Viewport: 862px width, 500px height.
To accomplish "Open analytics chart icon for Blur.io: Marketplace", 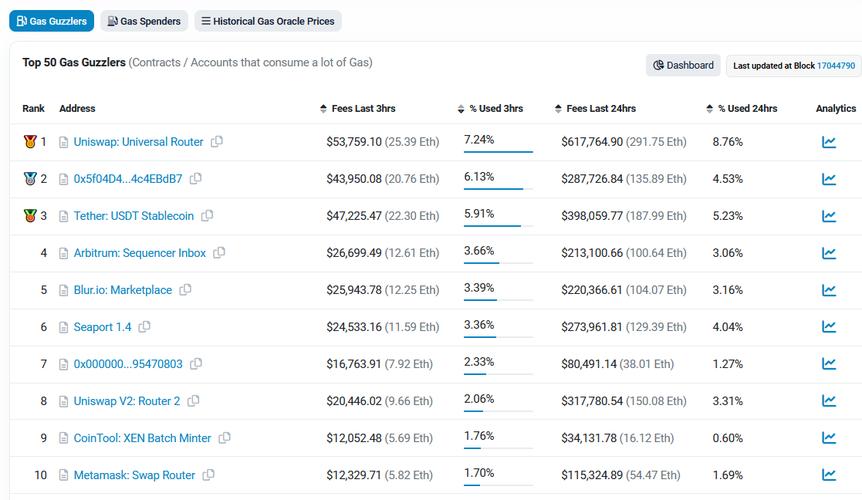I will point(828,290).
